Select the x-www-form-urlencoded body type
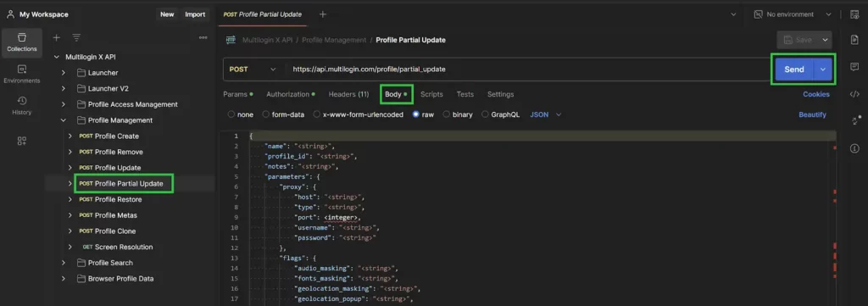This screenshot has width=868, height=306. [x=317, y=114]
